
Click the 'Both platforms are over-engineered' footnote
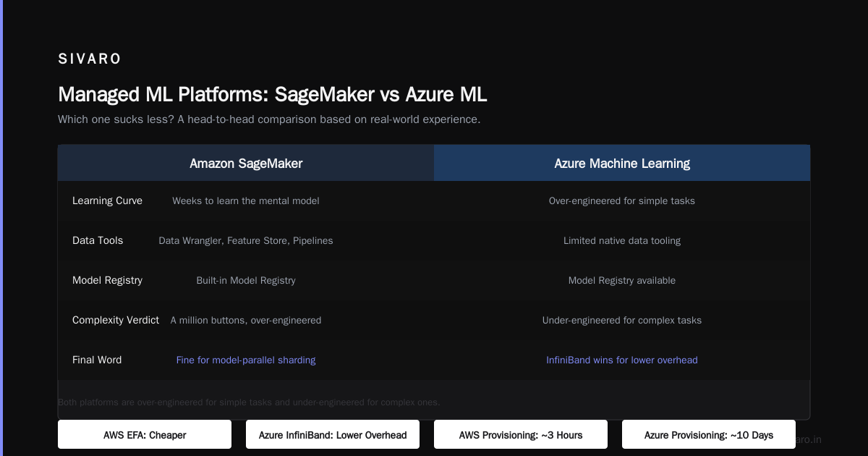(249, 402)
